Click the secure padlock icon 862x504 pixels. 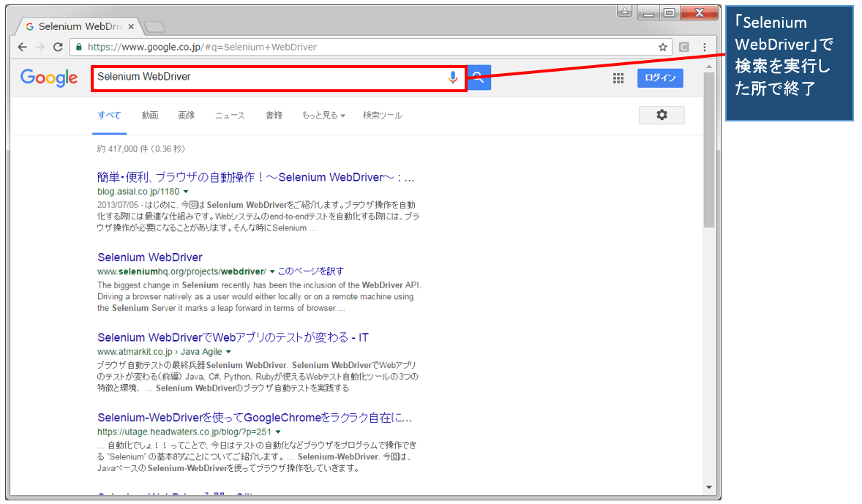coord(79,48)
